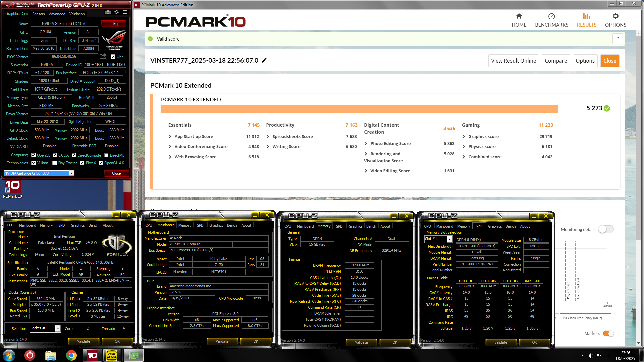Click the orange Close result button
This screenshot has width=644, height=362.
(x=610, y=61)
